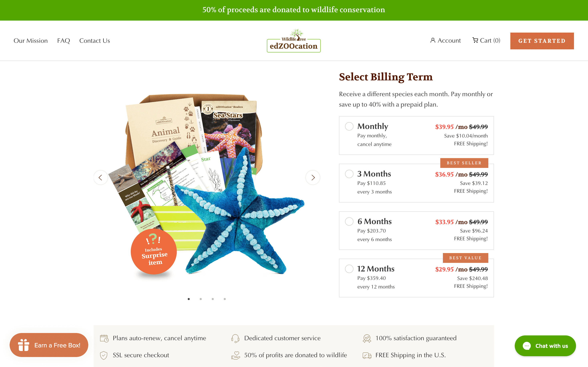Click the fourth carousel dot indicator
Image resolution: width=588 pixels, height=367 pixels.
(x=224, y=299)
